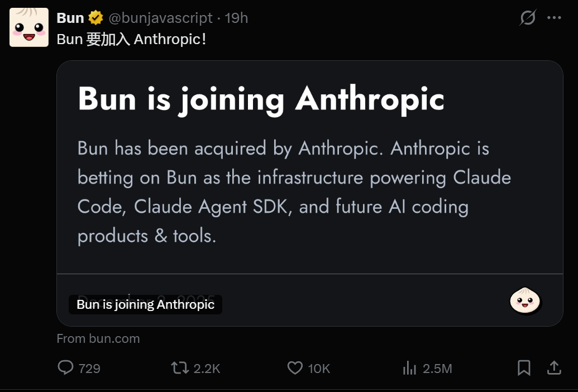Open the "From bun.com" source link

[98, 338]
